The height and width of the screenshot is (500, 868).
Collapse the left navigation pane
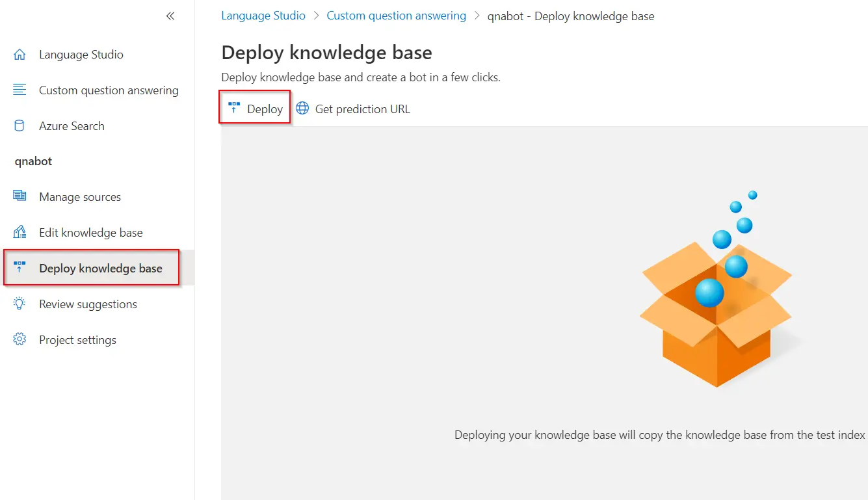(170, 16)
